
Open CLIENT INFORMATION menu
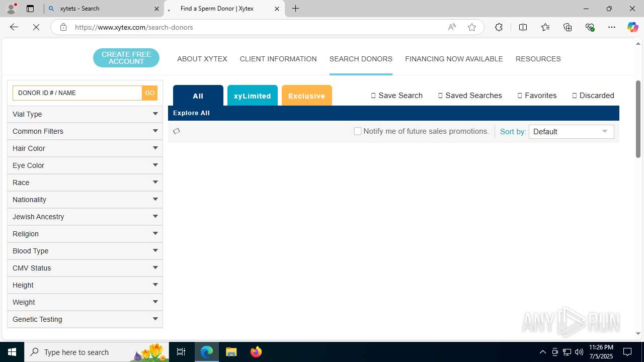278,59
